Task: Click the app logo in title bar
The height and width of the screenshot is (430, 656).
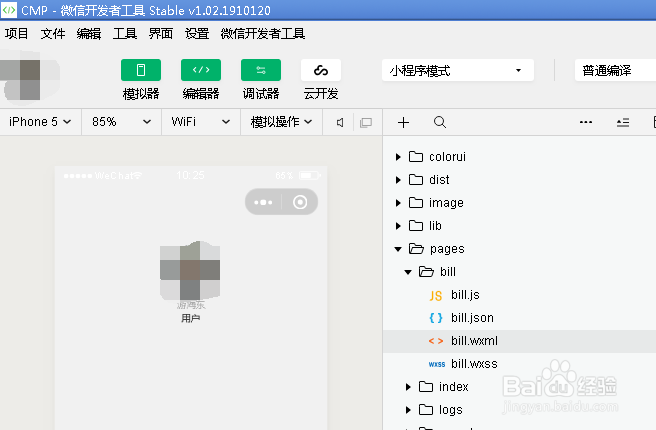Action: pyautogui.click(x=9, y=10)
